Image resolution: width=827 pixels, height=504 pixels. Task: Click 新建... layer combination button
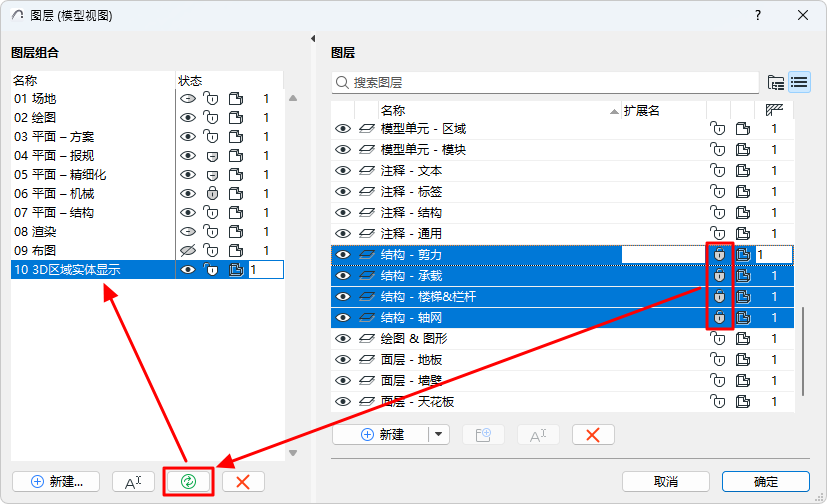pyautogui.click(x=56, y=481)
